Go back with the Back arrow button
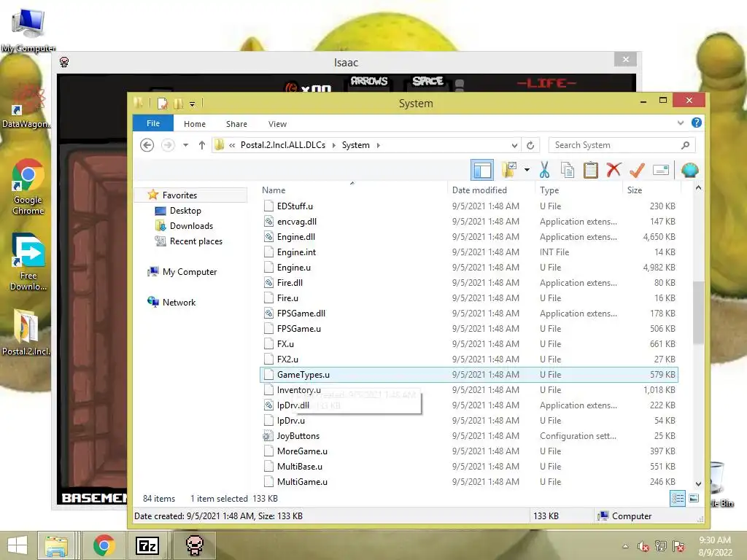747x560 pixels. point(147,145)
